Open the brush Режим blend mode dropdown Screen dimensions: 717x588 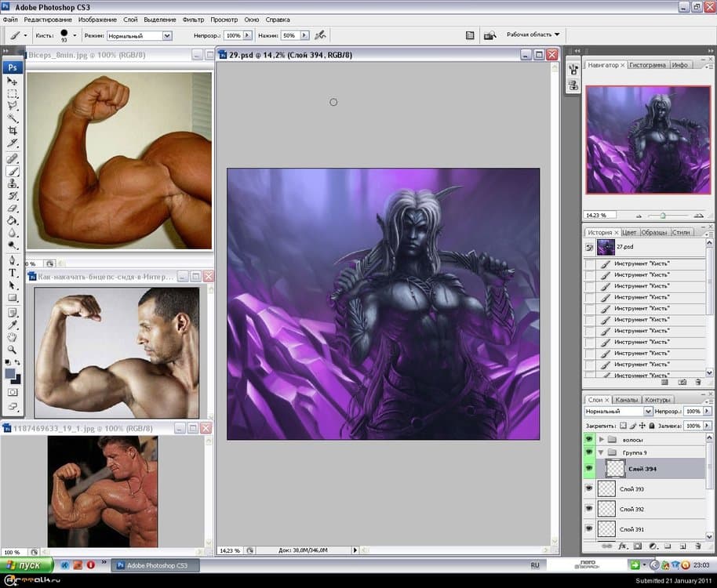tap(166, 35)
